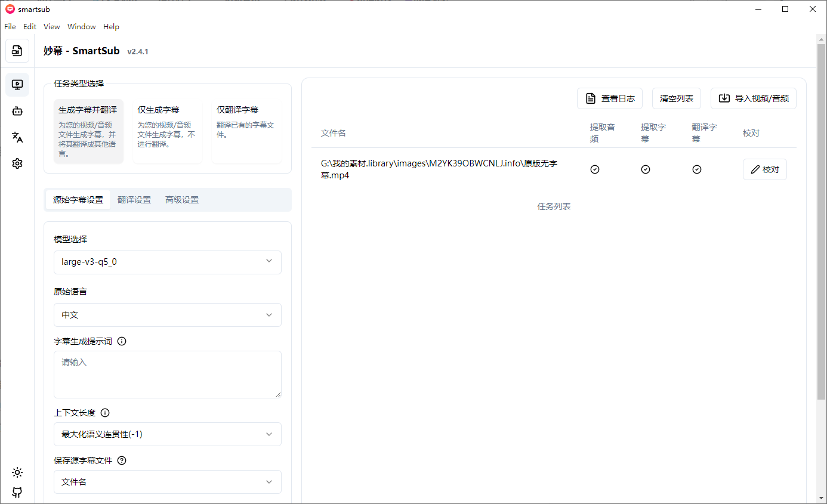Select the task processing sidebar icon
The height and width of the screenshot is (504, 827).
click(x=17, y=85)
